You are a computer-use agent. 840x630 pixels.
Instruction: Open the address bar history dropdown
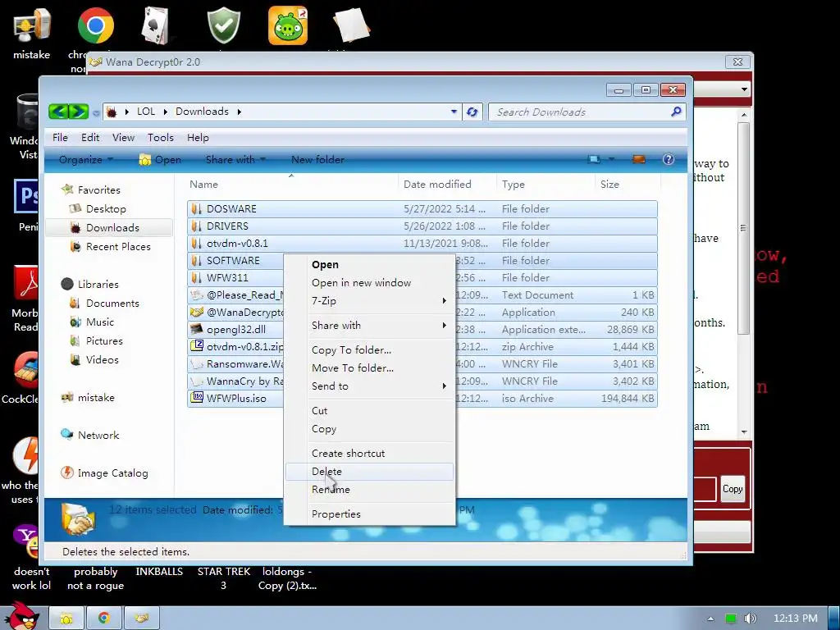pyautogui.click(x=454, y=112)
